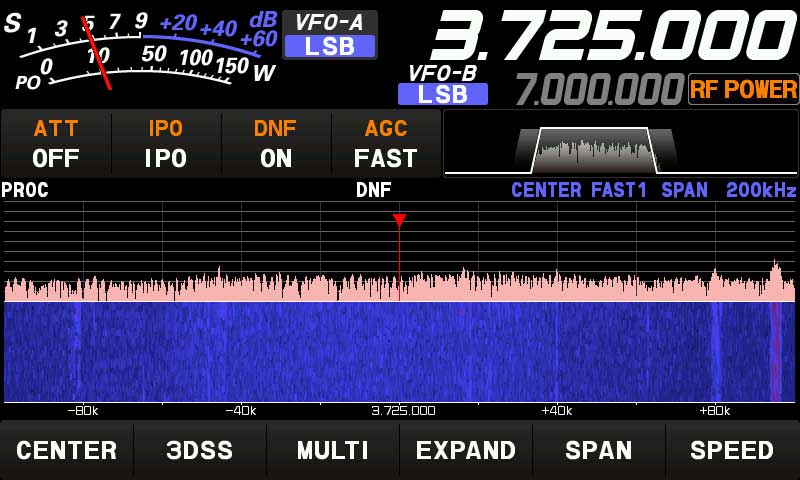Screen dimensions: 800x480
Task: Open the SPAN selection menu
Action: coord(598,450)
